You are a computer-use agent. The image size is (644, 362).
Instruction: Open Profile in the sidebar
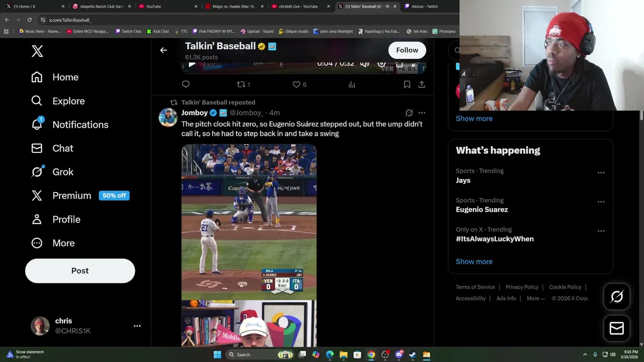click(56, 219)
